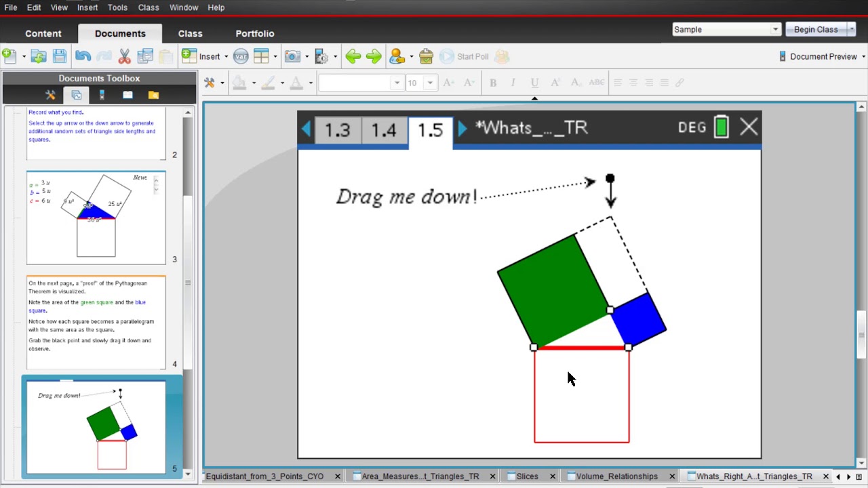Expand the Screen Capture dropdown arrow
Image resolution: width=868 pixels, height=488 pixels.
coord(307,57)
